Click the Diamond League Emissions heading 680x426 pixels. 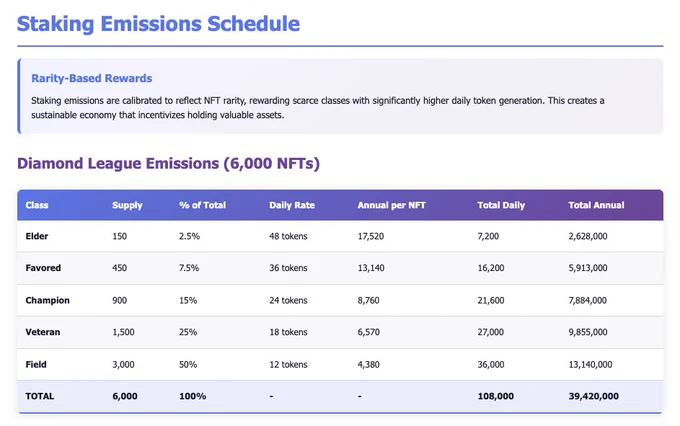pyautogui.click(x=168, y=164)
